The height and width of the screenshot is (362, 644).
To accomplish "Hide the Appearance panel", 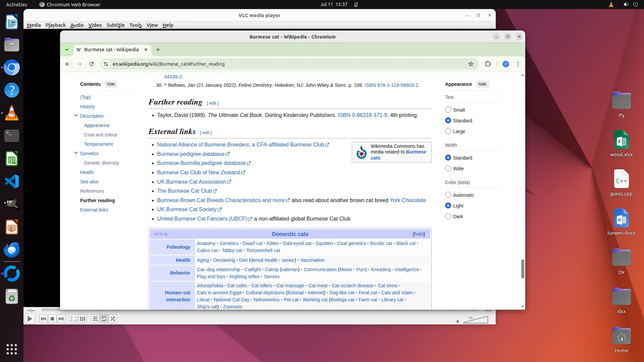I will pyautogui.click(x=482, y=84).
